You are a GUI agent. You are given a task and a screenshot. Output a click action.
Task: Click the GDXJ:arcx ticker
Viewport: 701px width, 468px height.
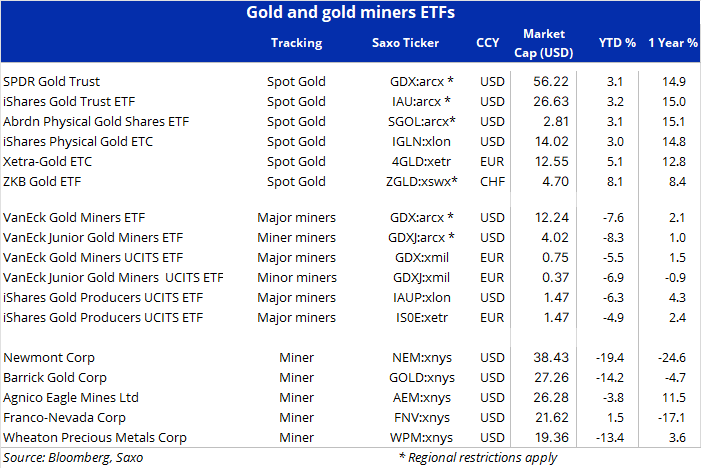click(421, 237)
